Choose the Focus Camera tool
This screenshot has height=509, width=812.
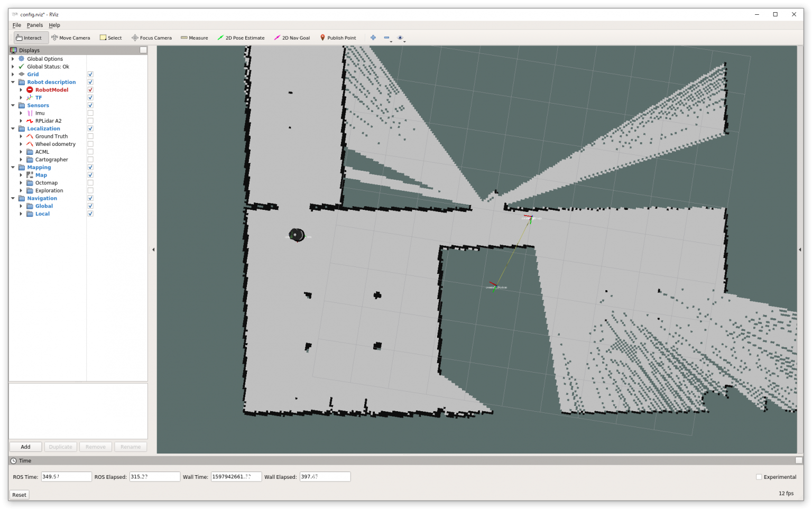click(x=152, y=38)
